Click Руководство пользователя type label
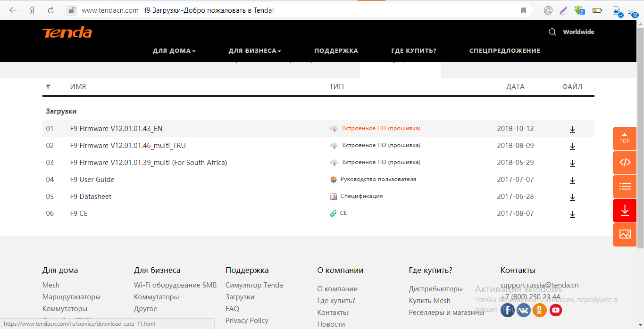The image size is (644, 329). click(378, 179)
